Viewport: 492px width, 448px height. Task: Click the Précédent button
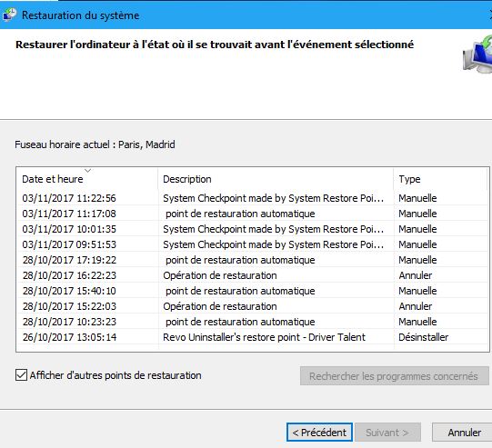(319, 433)
